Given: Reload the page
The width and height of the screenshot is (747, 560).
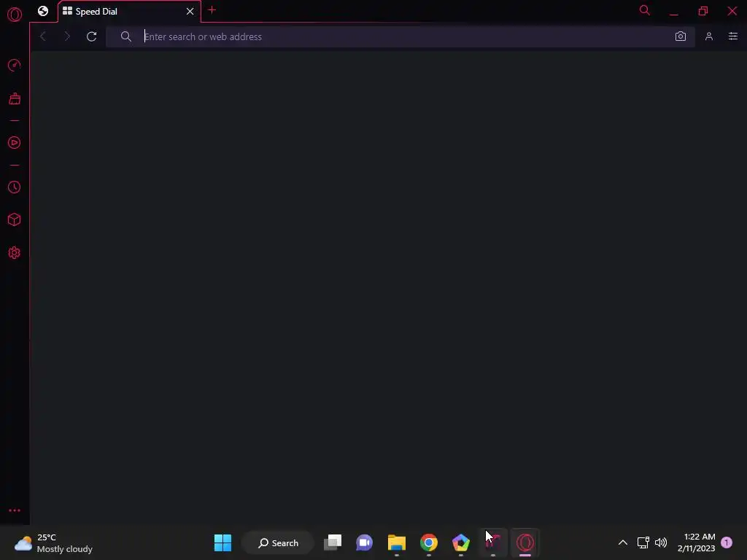Looking at the screenshot, I should 91,36.
